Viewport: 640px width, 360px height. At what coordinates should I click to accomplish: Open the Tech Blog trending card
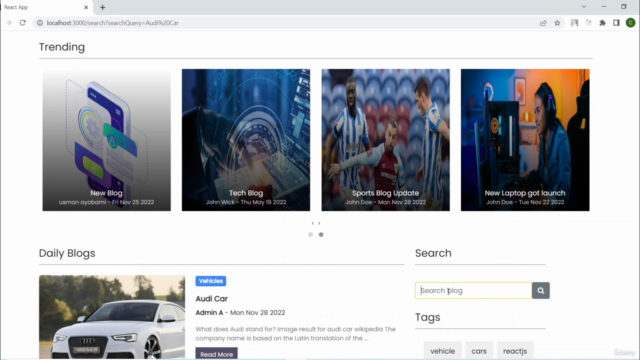click(246, 140)
